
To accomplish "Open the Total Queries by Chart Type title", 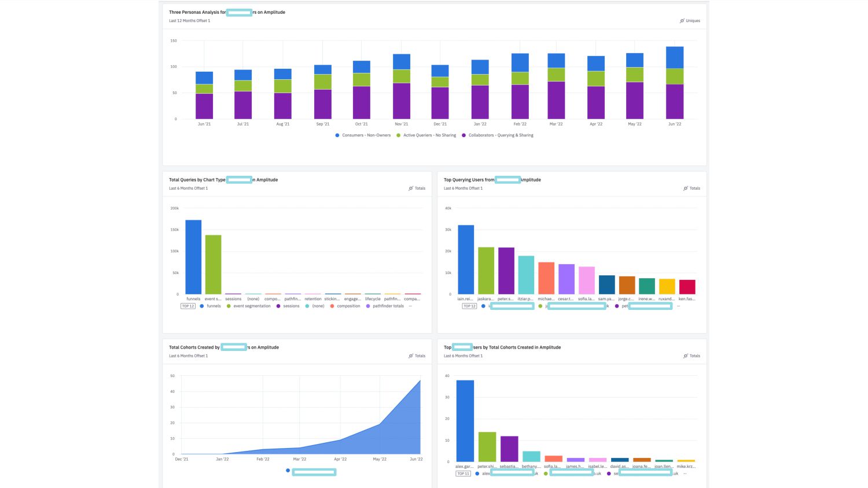I will click(223, 180).
